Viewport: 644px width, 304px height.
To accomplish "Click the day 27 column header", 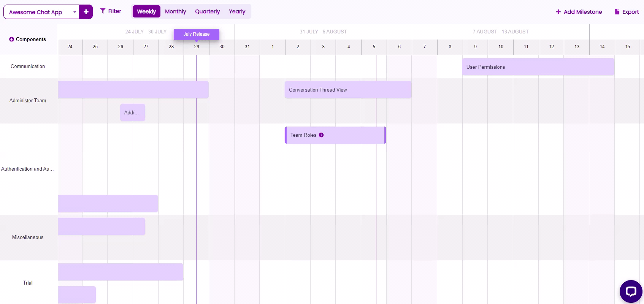I will (146, 47).
